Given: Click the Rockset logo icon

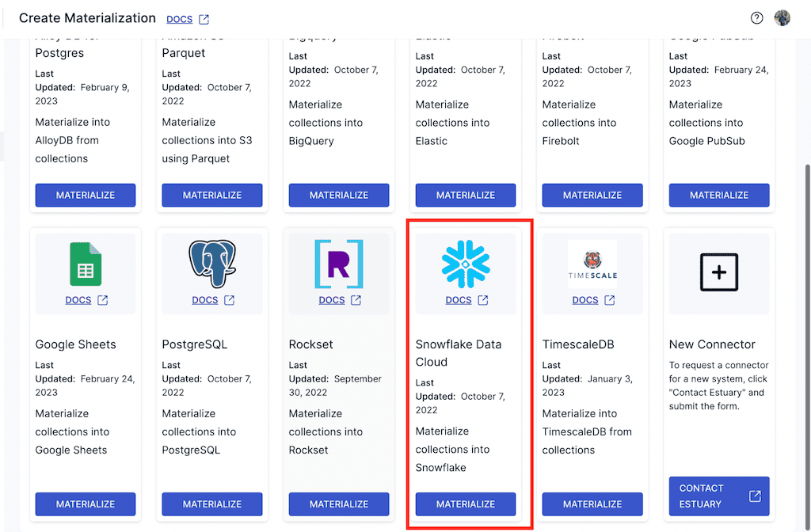Looking at the screenshot, I should pyautogui.click(x=338, y=264).
